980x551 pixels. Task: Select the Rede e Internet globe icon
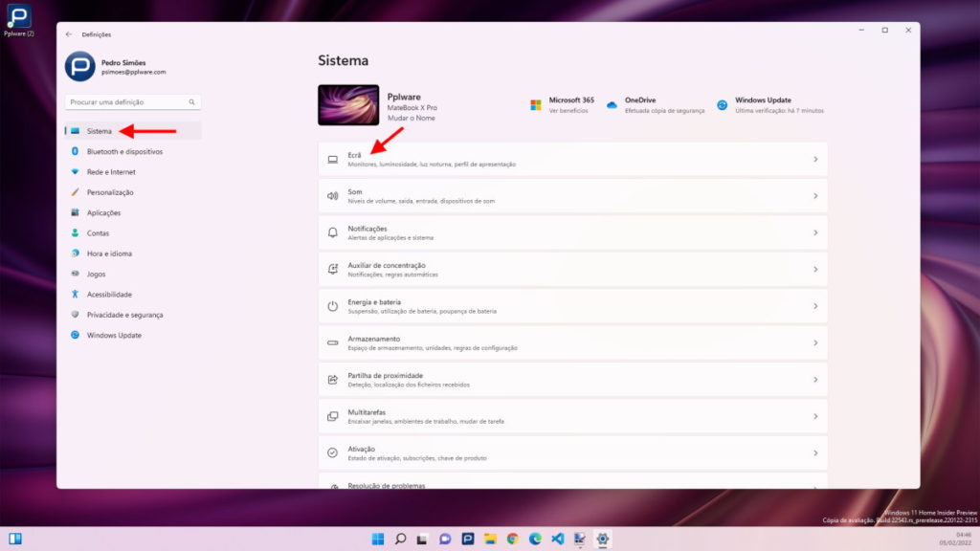(78, 171)
